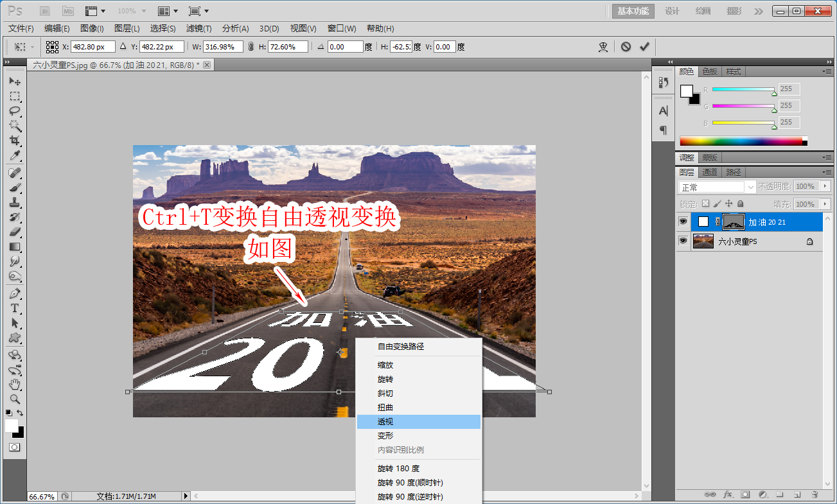Select the Clone Stamp tool
The width and height of the screenshot is (837, 504).
(15, 202)
